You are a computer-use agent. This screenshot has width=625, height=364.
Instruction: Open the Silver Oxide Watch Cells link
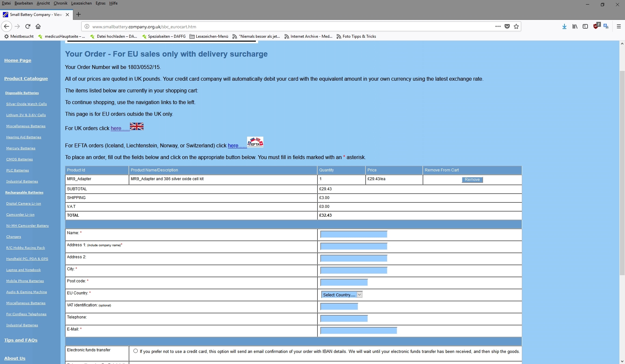click(26, 104)
